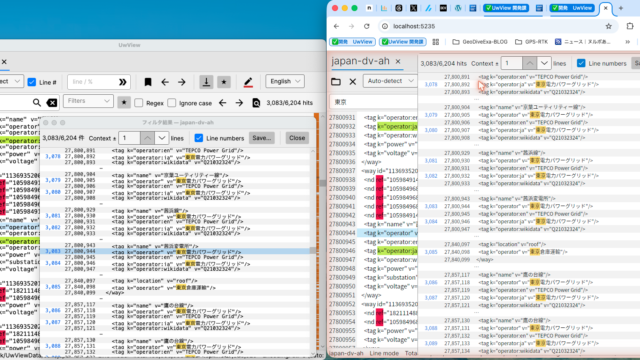The width and height of the screenshot is (640, 360).
Task: Click the Close button in filter dialog
Action: point(297,138)
